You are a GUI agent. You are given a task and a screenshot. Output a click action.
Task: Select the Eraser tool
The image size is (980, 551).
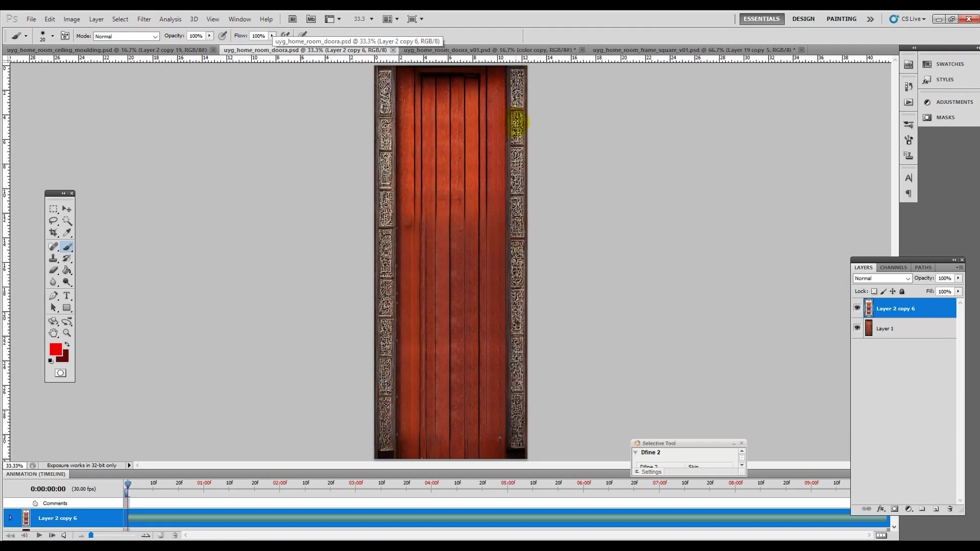pos(53,270)
